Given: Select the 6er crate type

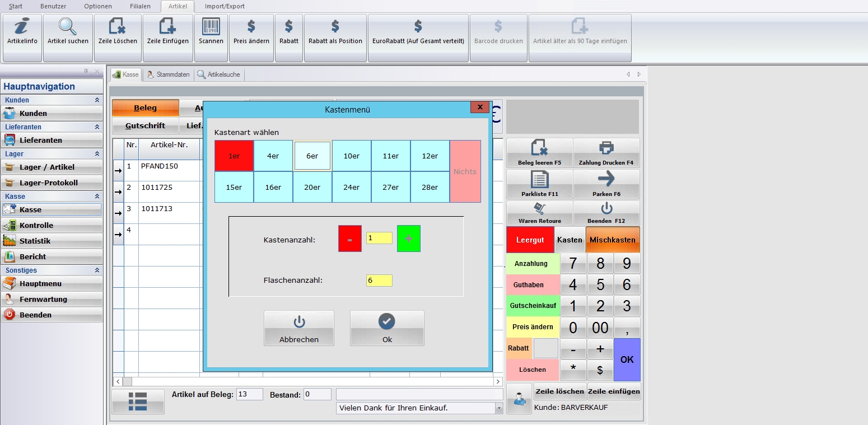Looking at the screenshot, I should tap(312, 156).
